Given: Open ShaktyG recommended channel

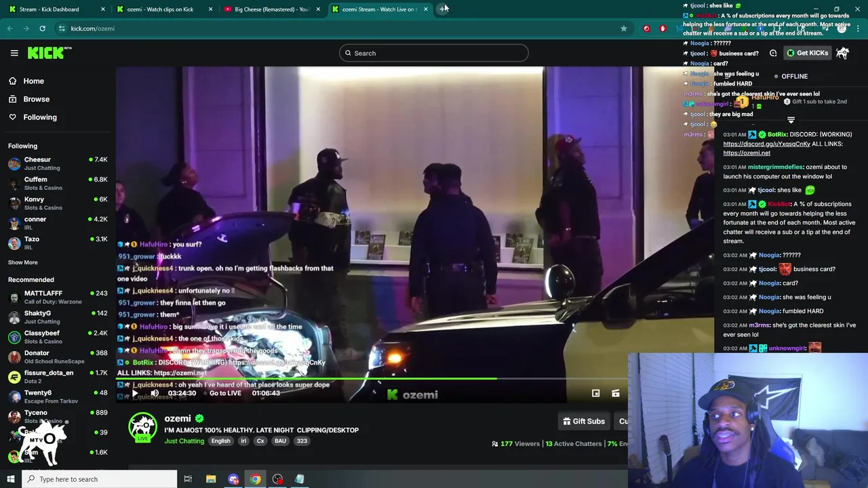Looking at the screenshot, I should pyautogui.click(x=58, y=317).
